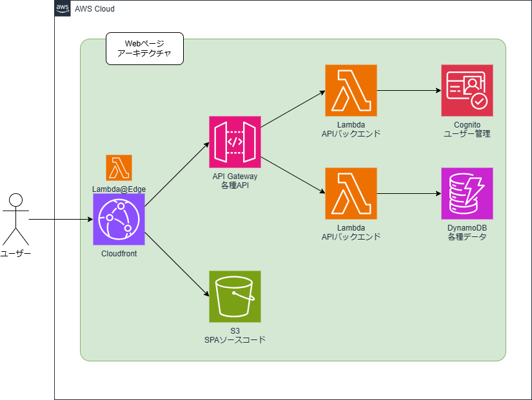The width and height of the screenshot is (532, 400).
Task: Click the 'DynamoDB 各種データ' text label
Action: pos(467,233)
